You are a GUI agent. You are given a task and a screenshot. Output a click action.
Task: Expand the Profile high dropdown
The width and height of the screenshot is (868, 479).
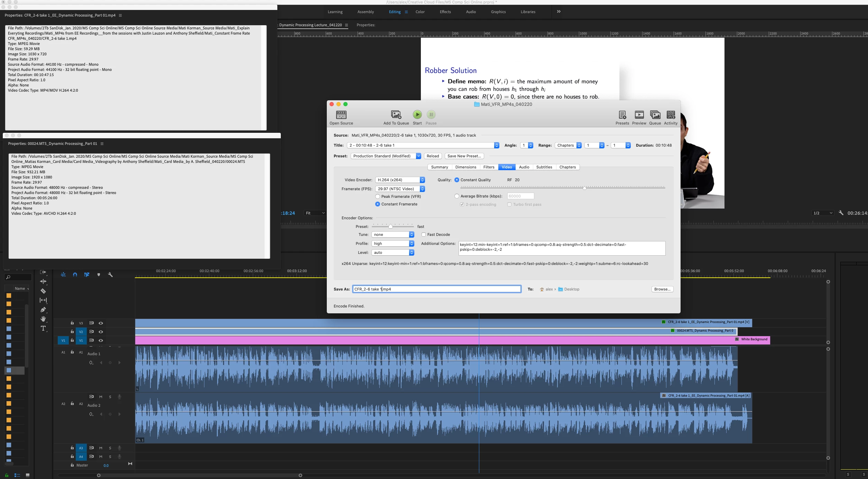[393, 243]
